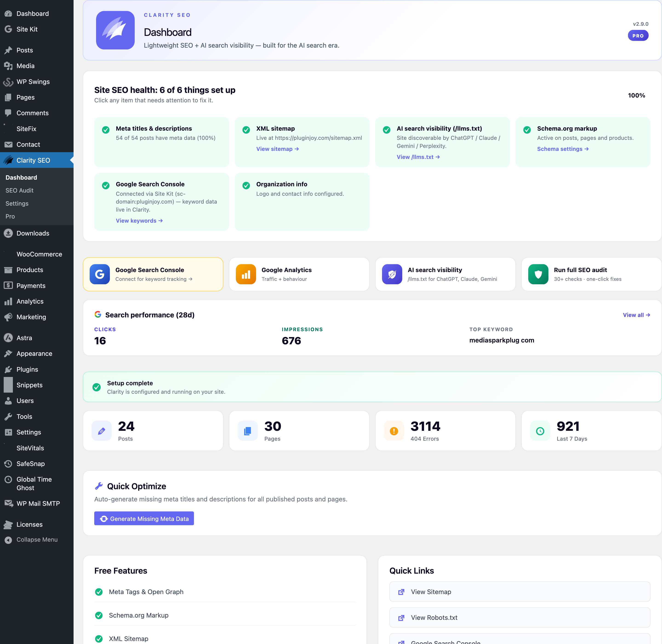
Task: Click the Media library icon
Action: point(9,66)
